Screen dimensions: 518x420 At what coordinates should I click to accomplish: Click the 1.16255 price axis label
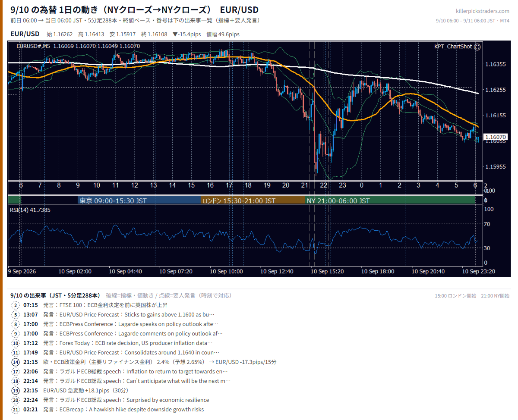(496, 90)
